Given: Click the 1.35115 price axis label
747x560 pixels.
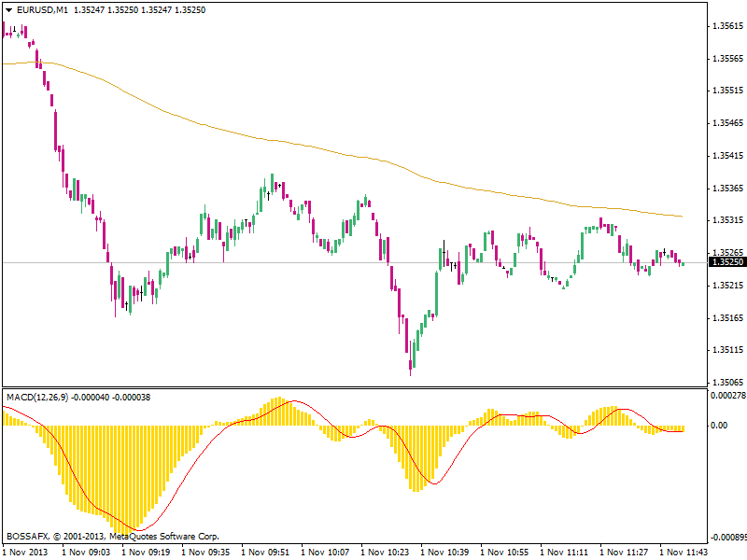Looking at the screenshot, I should [727, 350].
